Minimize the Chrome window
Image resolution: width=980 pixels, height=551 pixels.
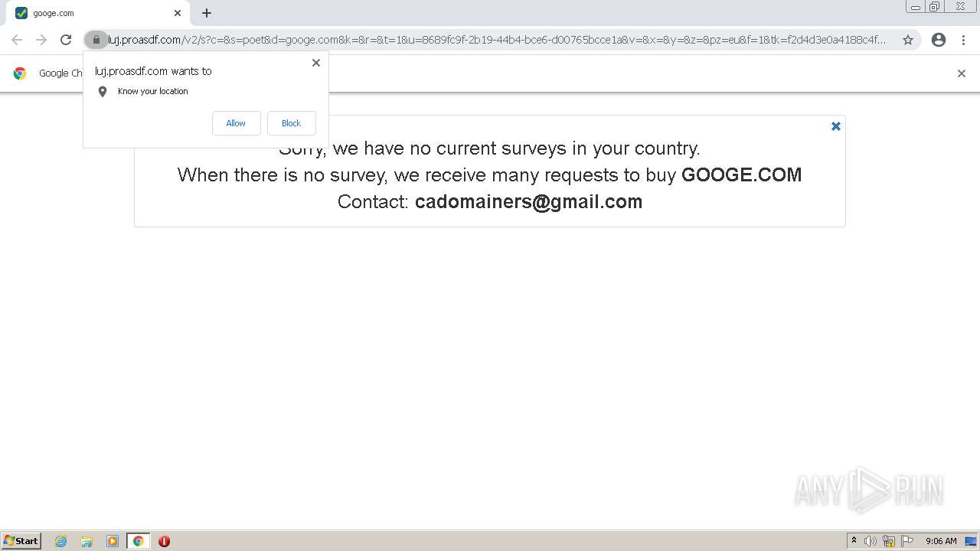pos(916,7)
